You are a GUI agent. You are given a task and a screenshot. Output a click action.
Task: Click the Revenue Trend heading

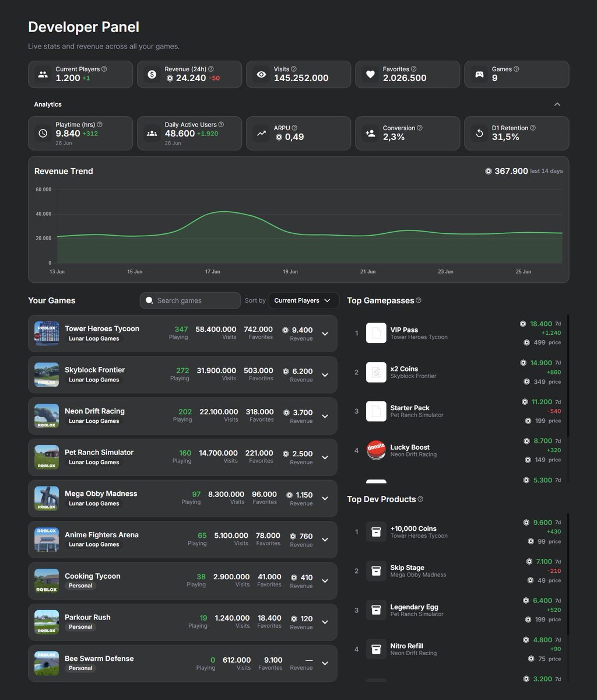(64, 171)
